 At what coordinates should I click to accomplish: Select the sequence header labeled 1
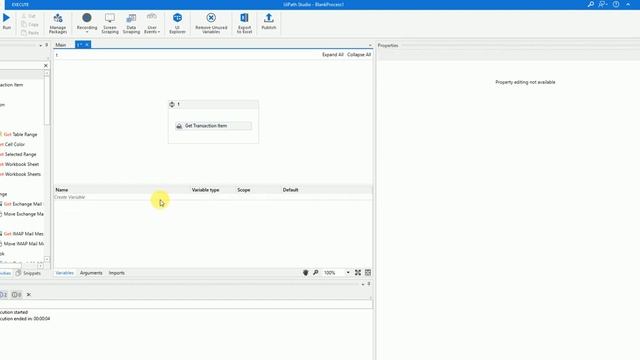213,104
